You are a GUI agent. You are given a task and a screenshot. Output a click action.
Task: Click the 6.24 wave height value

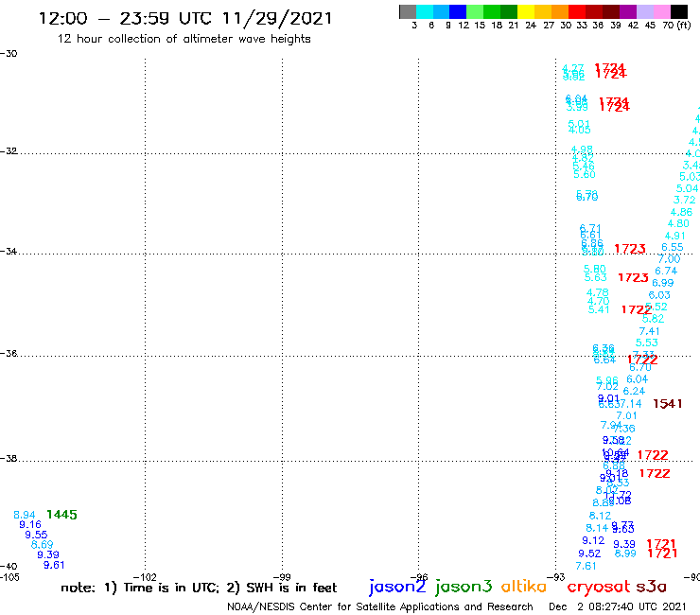pyautogui.click(x=634, y=391)
